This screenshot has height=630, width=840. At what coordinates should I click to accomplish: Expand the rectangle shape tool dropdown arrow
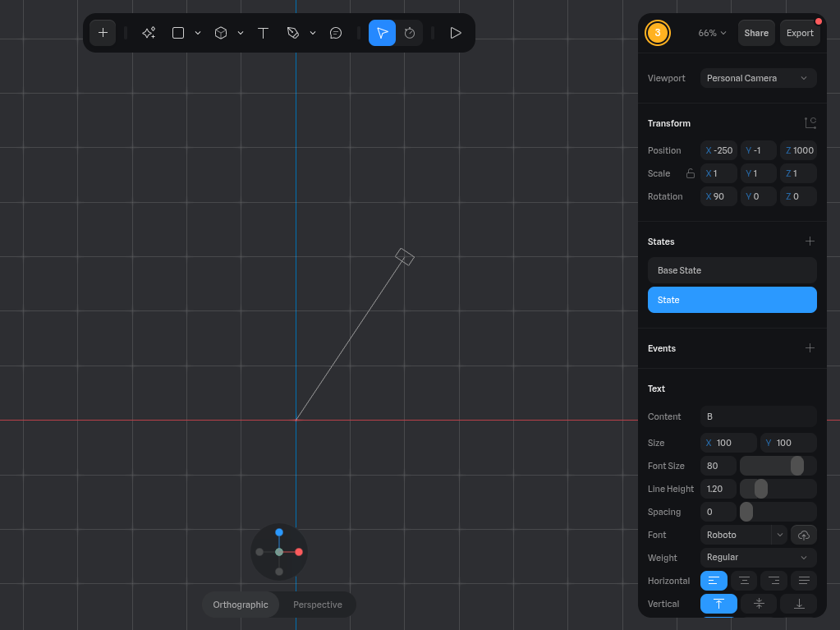click(198, 33)
